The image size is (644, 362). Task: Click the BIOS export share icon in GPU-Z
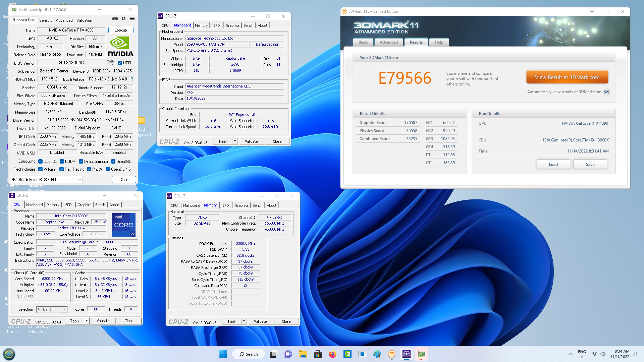click(x=110, y=63)
